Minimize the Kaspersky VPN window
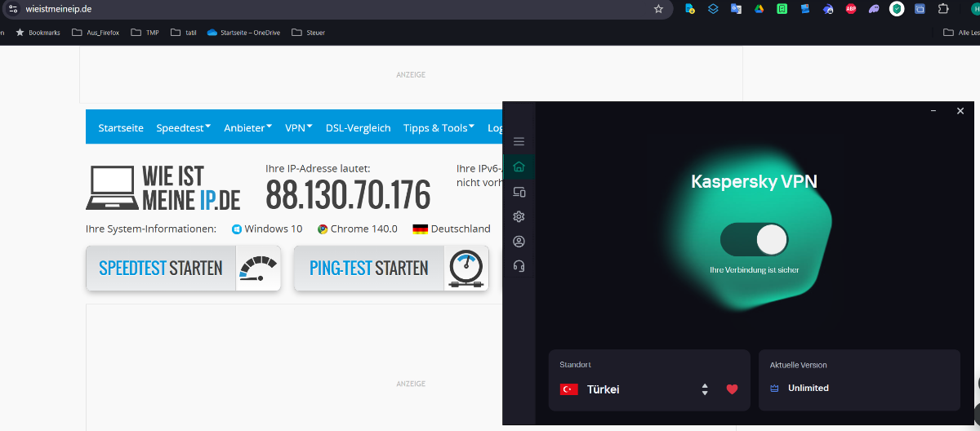This screenshot has height=431, width=980. click(x=933, y=111)
